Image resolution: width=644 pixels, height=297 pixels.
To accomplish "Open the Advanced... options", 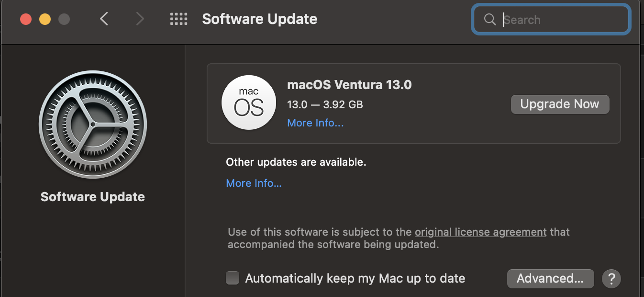I will pyautogui.click(x=550, y=278).
